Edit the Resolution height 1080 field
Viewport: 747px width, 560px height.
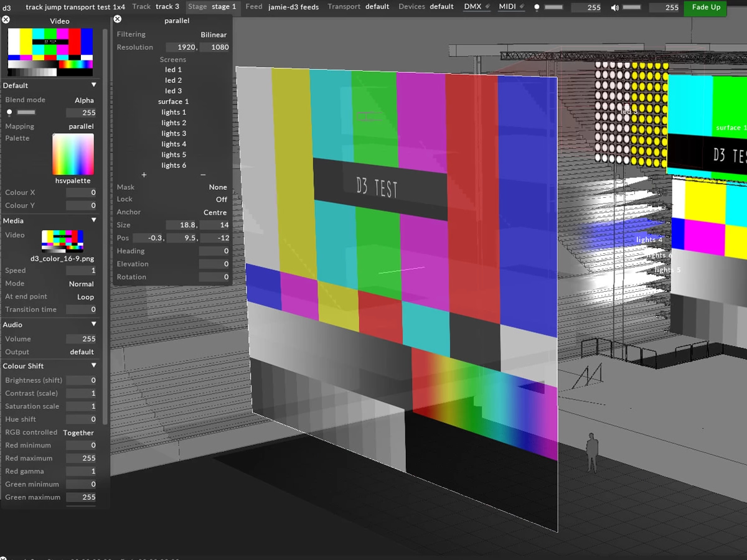point(215,47)
